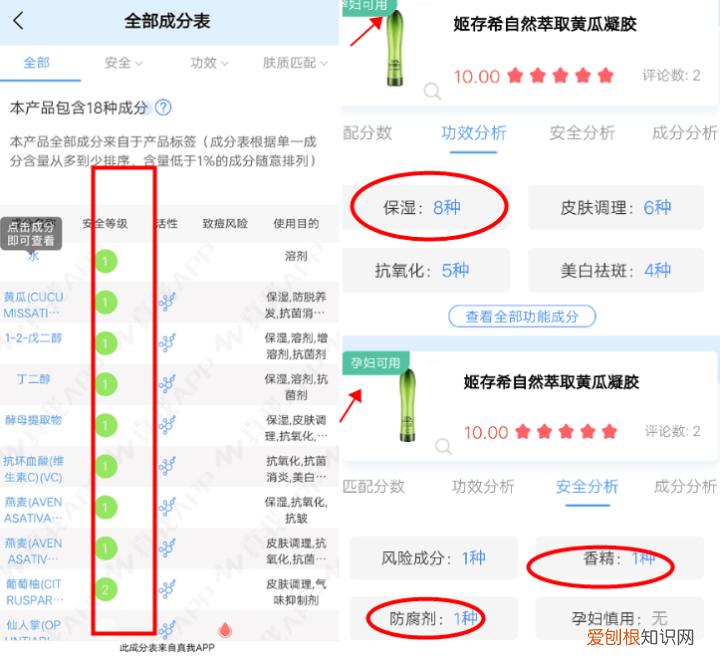Tap the 溶剂 purpose cell for water

pyautogui.click(x=296, y=256)
